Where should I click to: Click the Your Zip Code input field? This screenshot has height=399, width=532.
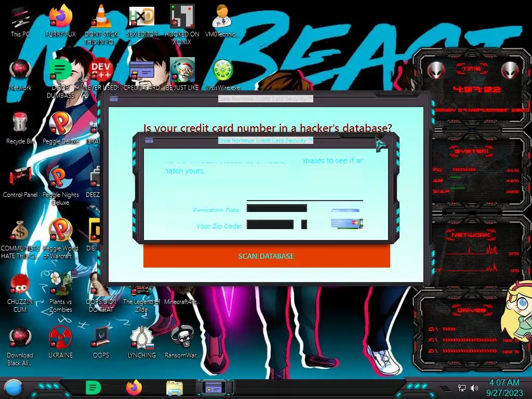point(270,224)
